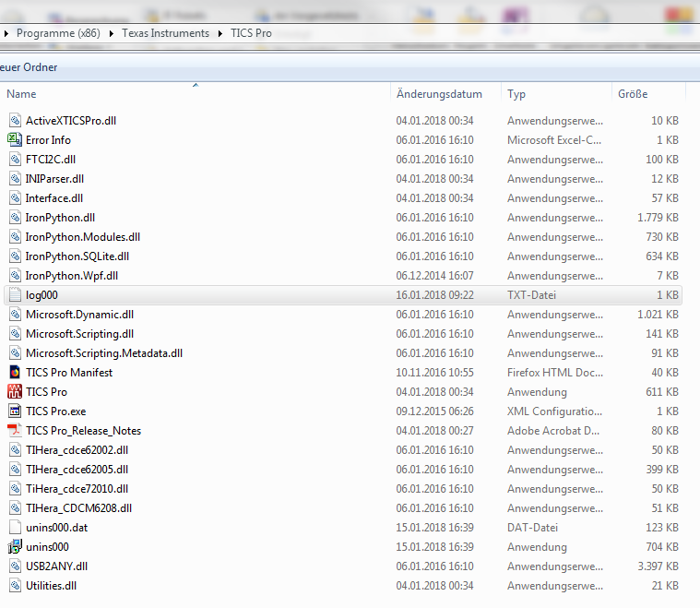
Task: Select the IronPython.Modules.dll icon
Action: [15, 237]
